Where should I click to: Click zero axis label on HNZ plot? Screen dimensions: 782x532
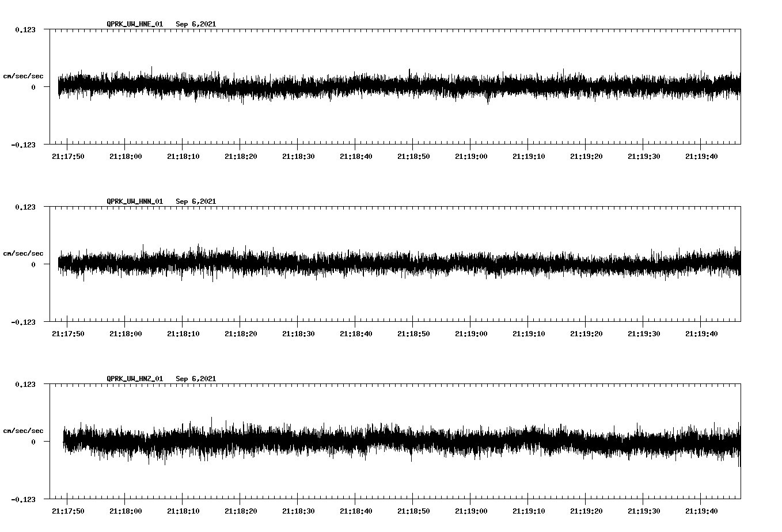(33, 442)
